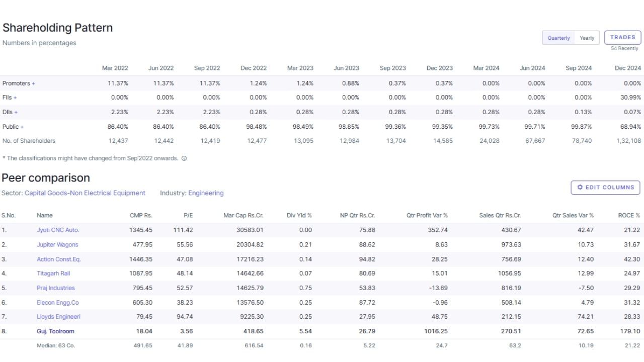Open Elecon Engg.Co company page
Screen dimensions: 644x362
pyautogui.click(x=58, y=303)
